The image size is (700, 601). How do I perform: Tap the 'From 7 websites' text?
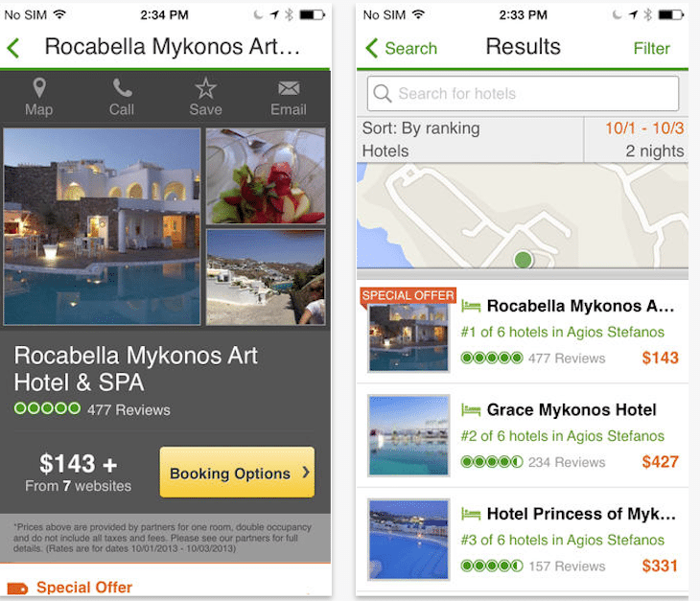78,486
